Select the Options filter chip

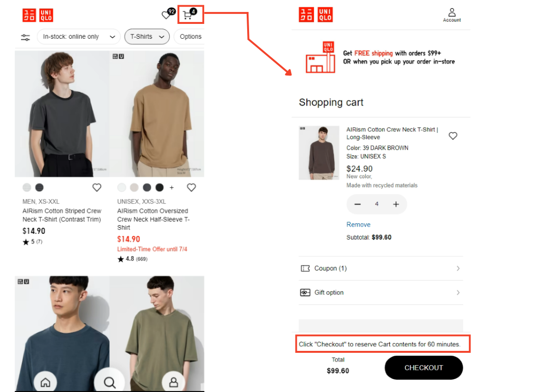click(190, 37)
